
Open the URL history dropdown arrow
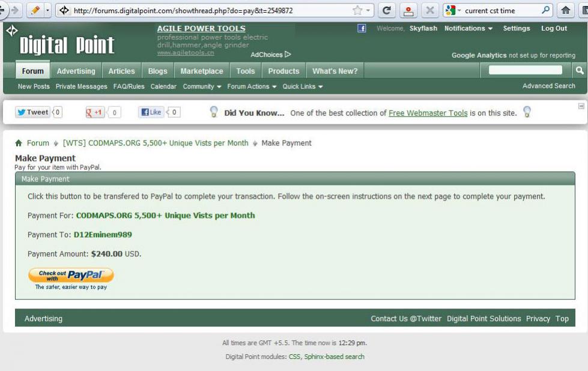(x=368, y=10)
